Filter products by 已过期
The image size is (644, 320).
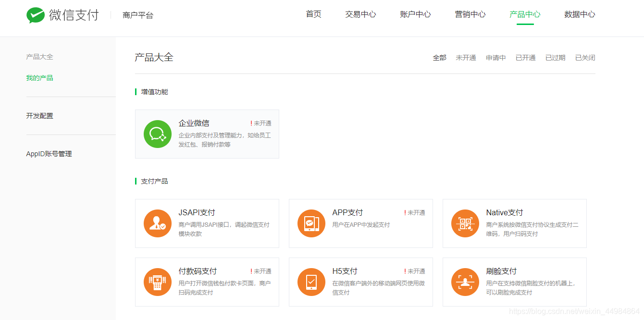[555, 58]
